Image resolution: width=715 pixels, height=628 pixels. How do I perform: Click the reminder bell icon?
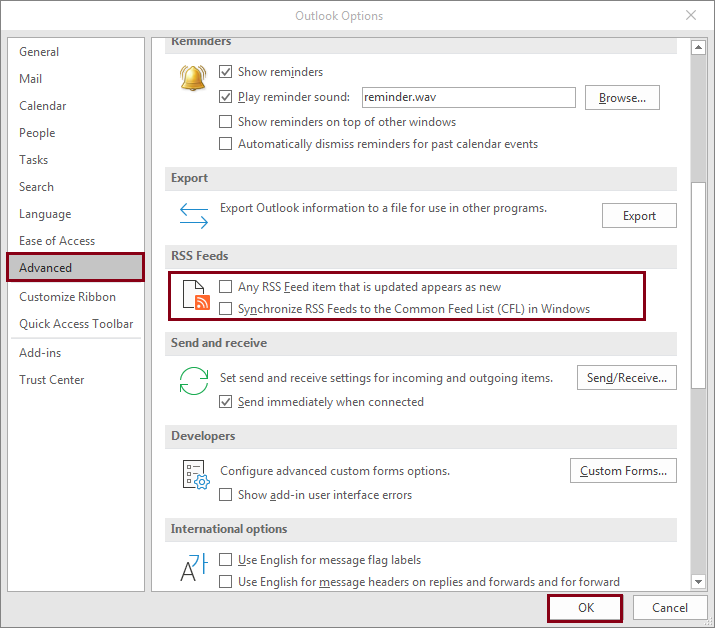tap(193, 78)
